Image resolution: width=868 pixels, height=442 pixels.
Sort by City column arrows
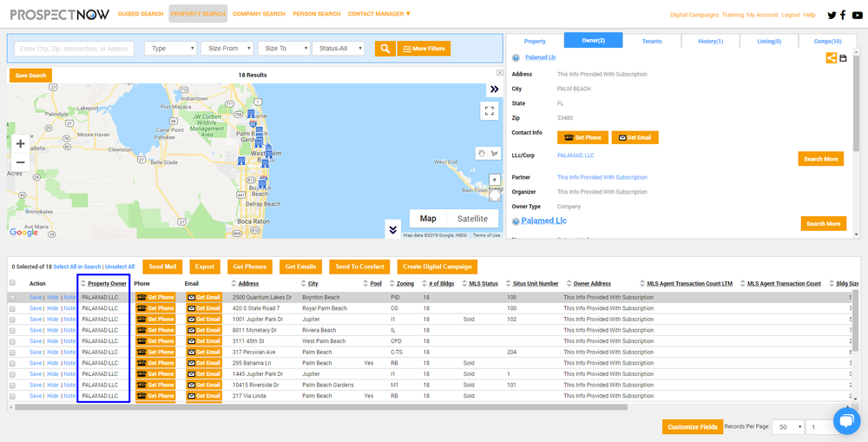coord(304,284)
